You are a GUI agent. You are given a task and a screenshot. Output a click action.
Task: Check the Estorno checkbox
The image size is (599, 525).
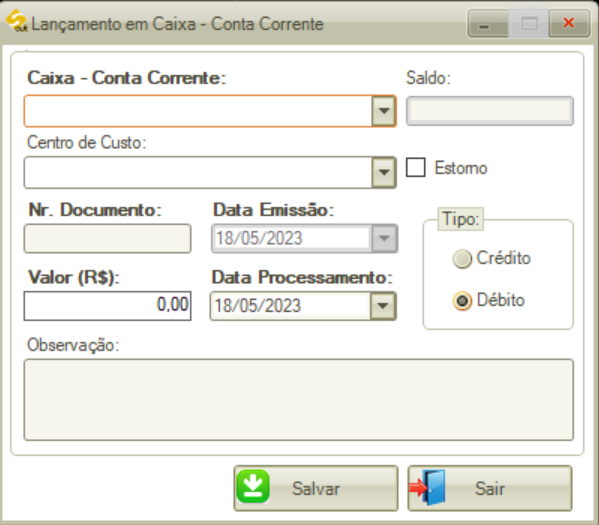416,167
